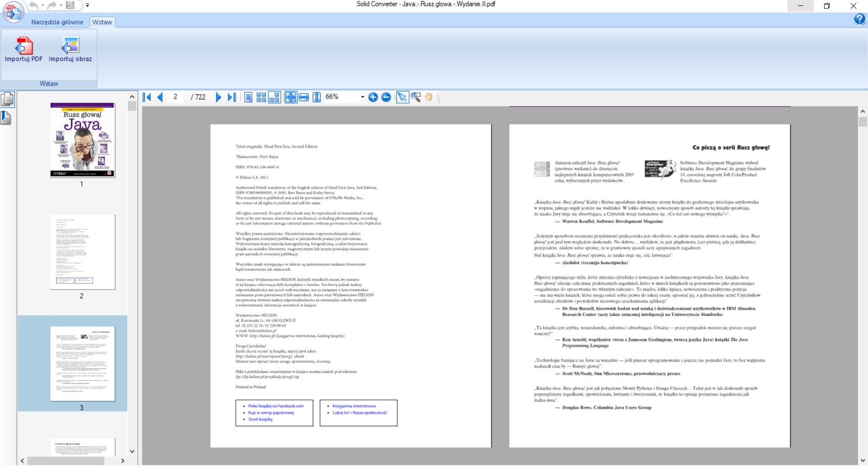Click the '/ 722' total pages text
Screen dimensions: 868x469
pos(198,97)
